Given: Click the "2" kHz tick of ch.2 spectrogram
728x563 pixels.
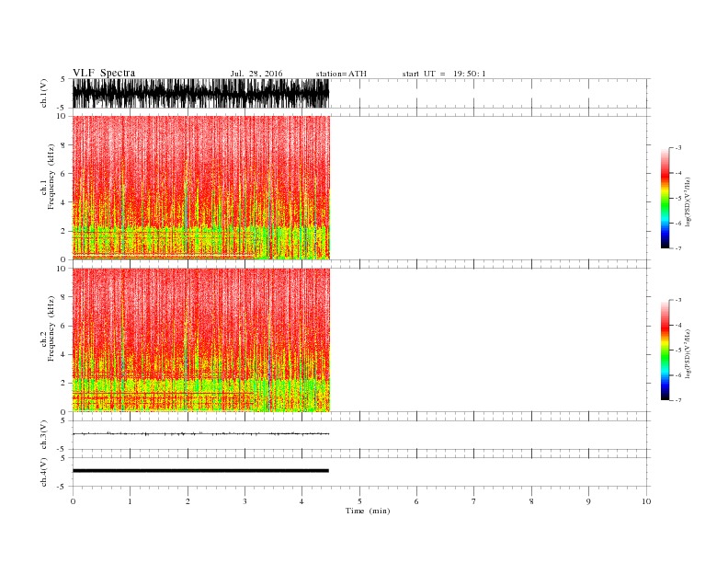Looking at the screenshot, I should (x=63, y=384).
